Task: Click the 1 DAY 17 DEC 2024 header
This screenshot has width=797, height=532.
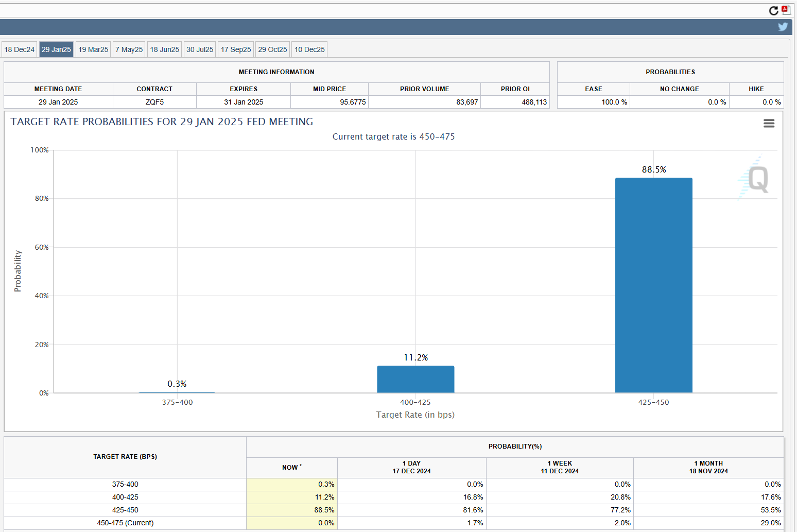Action: coord(411,468)
